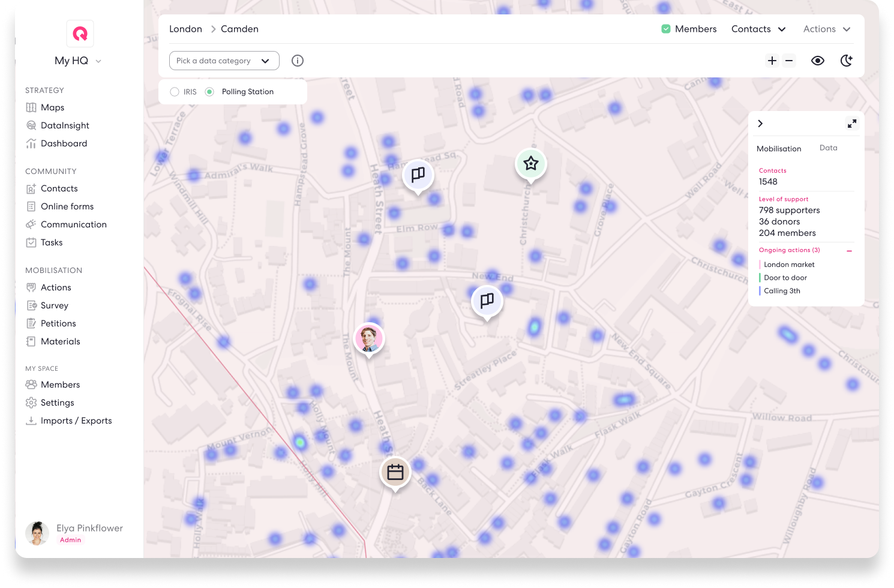Click the star polling station marker on the map
Viewport: 894px width, 588px height.
530,163
